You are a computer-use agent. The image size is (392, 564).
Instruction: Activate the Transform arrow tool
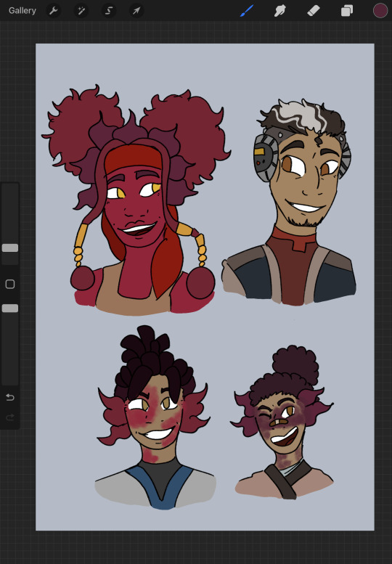point(136,11)
